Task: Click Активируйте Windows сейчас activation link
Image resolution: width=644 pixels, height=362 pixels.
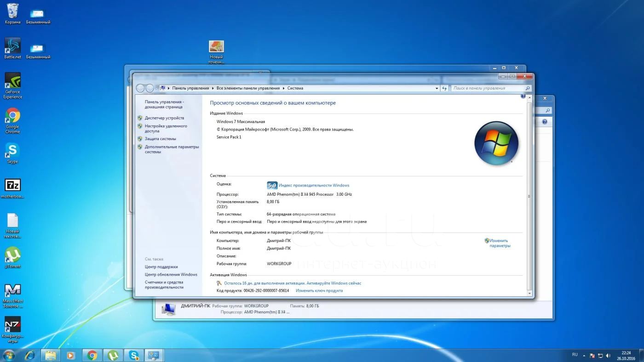Action: (x=333, y=283)
